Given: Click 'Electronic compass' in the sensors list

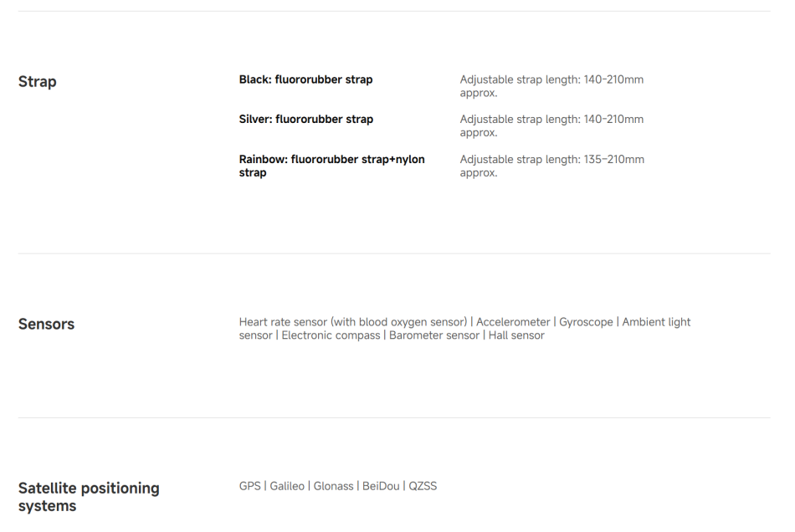Looking at the screenshot, I should (331, 335).
